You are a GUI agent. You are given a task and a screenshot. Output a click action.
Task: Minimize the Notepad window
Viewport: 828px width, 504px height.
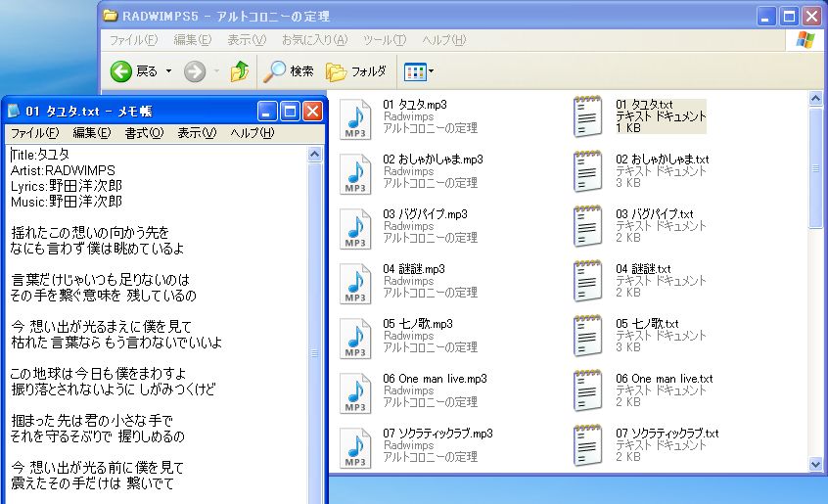[x=267, y=112]
